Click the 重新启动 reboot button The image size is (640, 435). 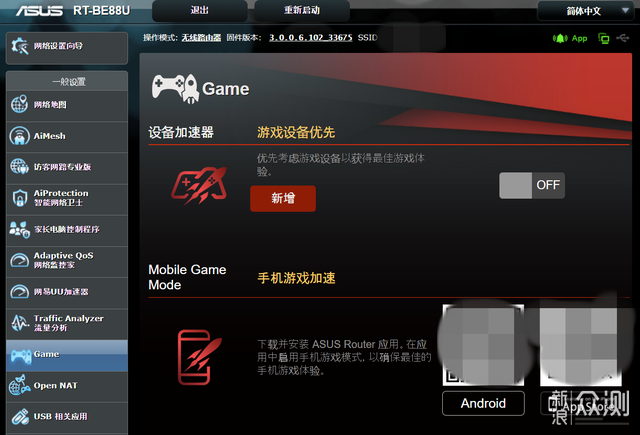pos(302,11)
